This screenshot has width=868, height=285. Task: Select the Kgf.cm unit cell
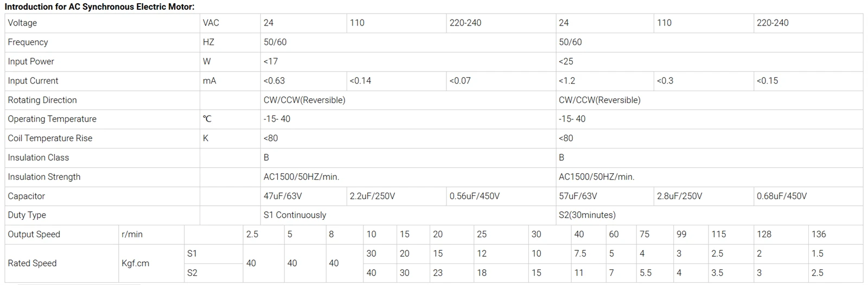tap(151, 263)
